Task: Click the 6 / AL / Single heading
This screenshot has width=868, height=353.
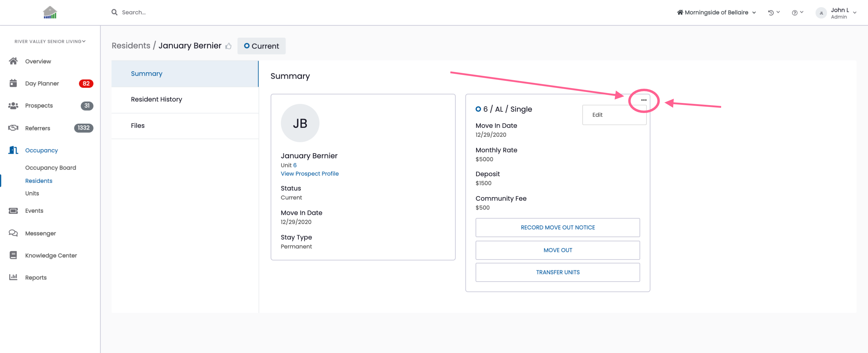Action: (507, 109)
